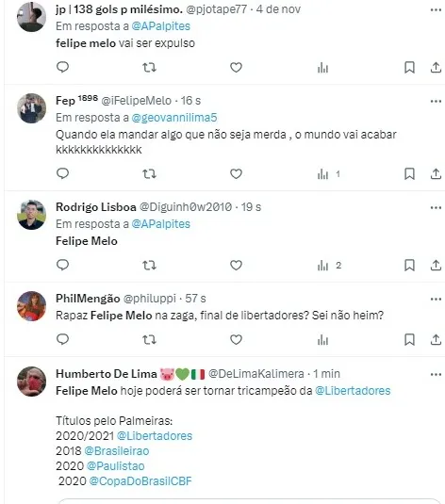
Task: Share Fep's tweet via the share icon
Action: click(436, 174)
